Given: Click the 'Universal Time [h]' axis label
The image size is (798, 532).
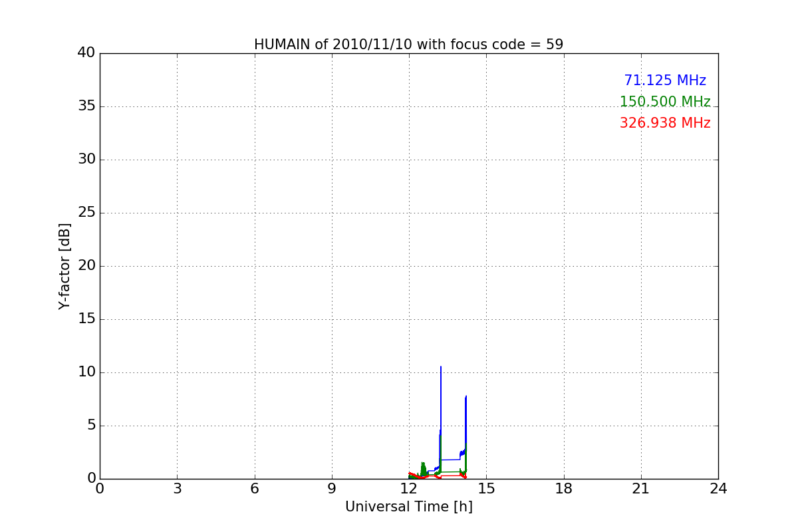Looking at the screenshot, I should pos(409,507).
